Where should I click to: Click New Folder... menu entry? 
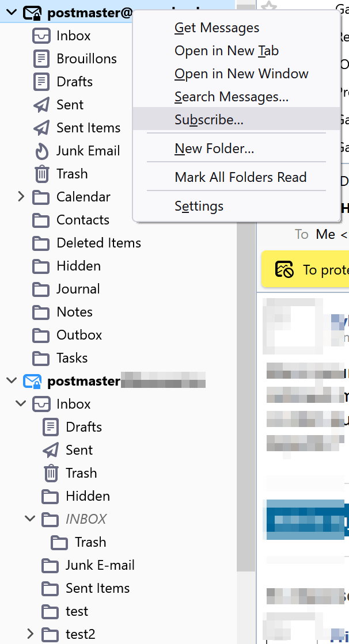[214, 149]
